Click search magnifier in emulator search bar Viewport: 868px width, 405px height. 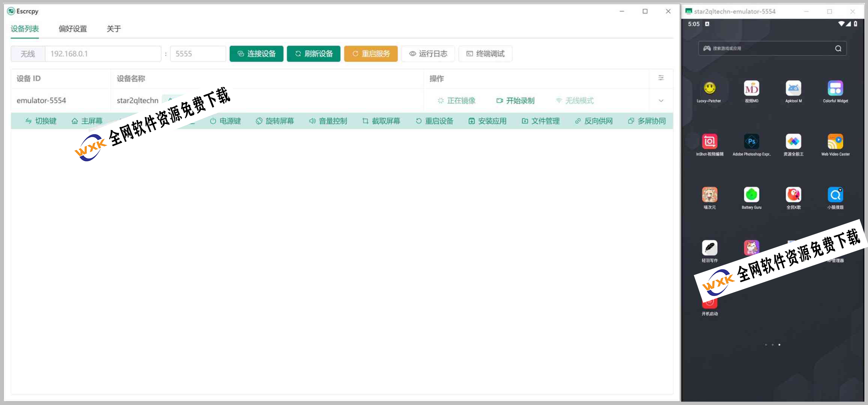click(838, 48)
